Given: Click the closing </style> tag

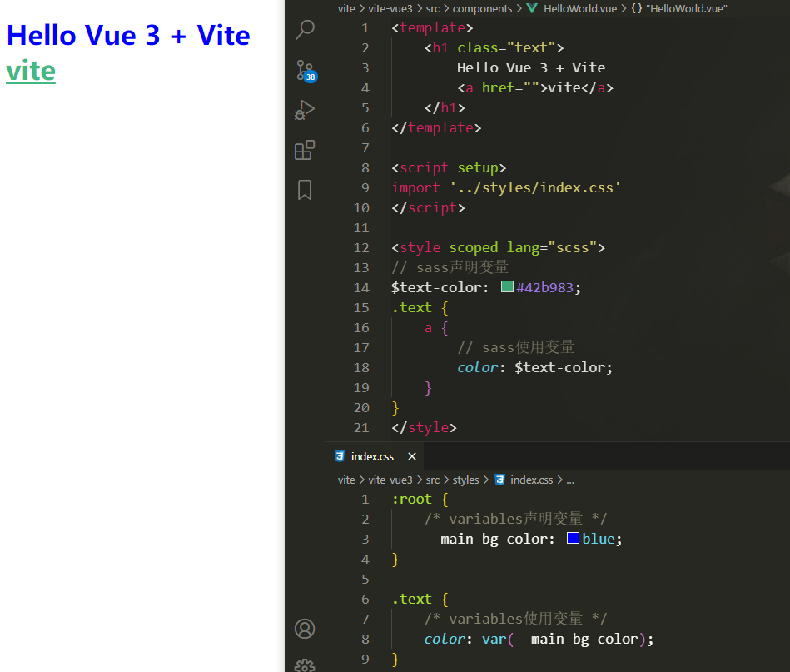Looking at the screenshot, I should pos(425,427).
